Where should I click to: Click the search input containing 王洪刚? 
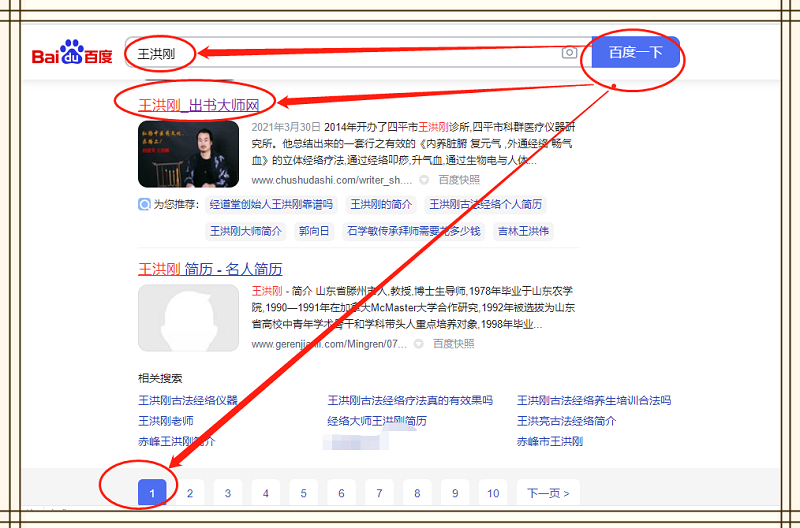340,53
